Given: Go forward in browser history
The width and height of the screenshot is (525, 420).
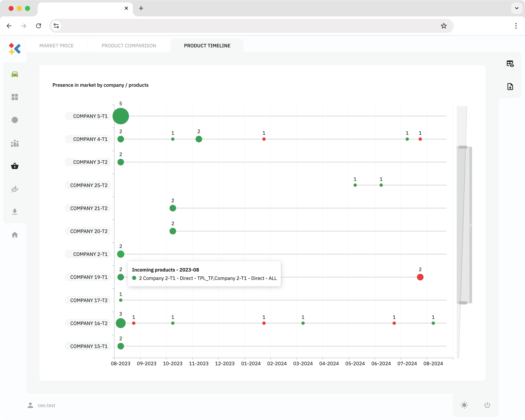Looking at the screenshot, I should point(24,26).
